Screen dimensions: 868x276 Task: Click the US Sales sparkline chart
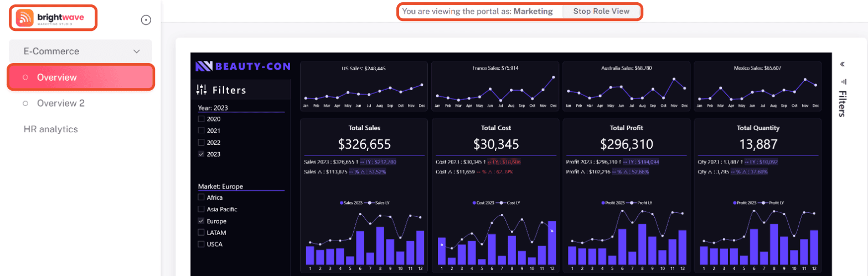(364, 86)
